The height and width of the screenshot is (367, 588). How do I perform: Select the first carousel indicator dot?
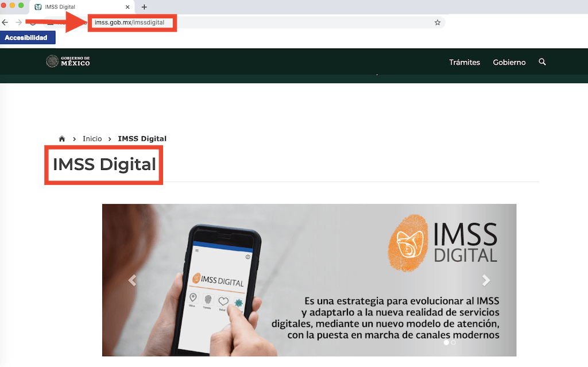pos(446,342)
